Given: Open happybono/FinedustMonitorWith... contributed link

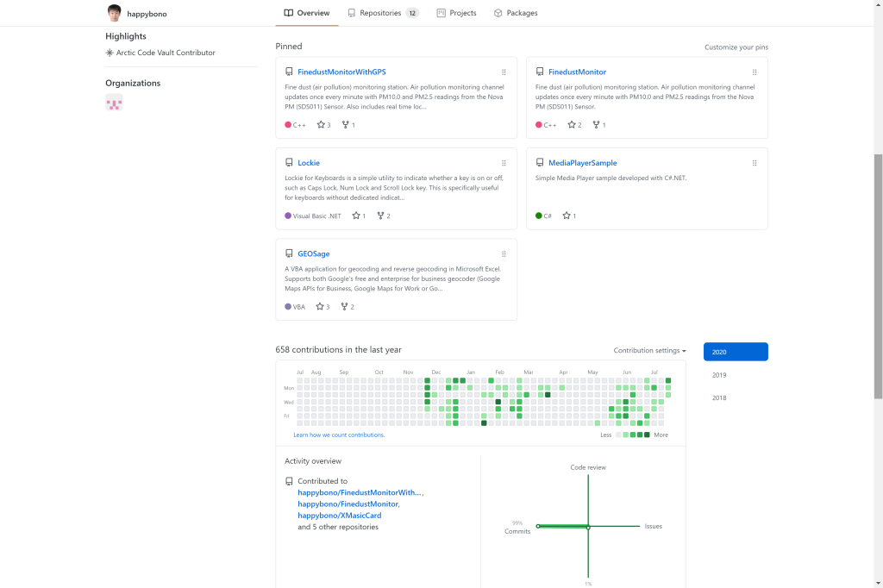Looking at the screenshot, I should click(360, 493).
